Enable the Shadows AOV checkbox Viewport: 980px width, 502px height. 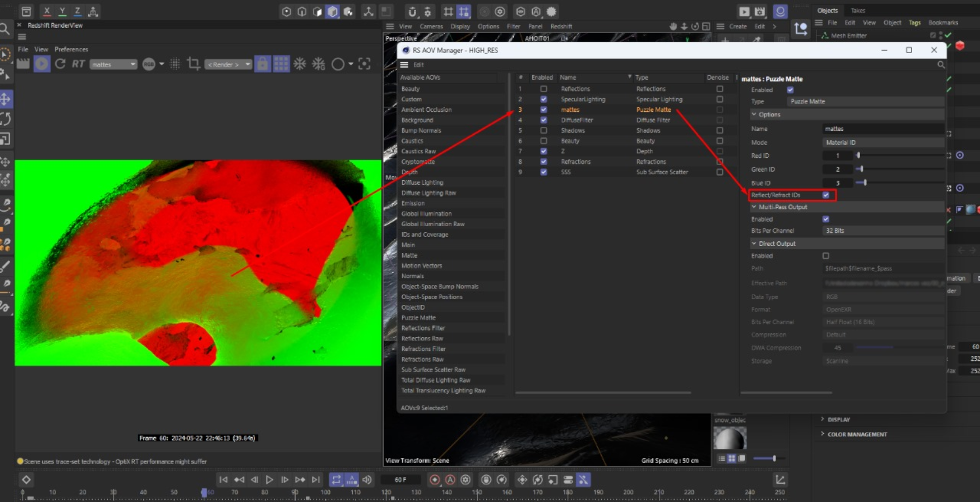tap(544, 130)
